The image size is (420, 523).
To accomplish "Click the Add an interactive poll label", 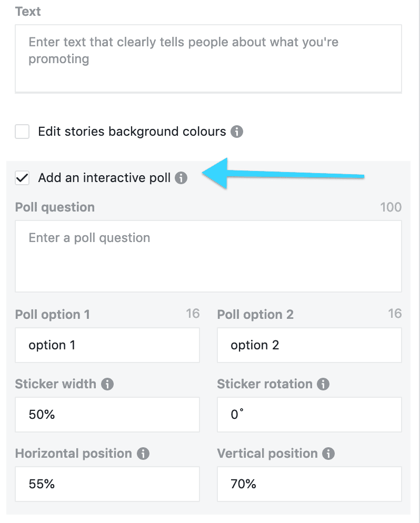I will [x=104, y=178].
